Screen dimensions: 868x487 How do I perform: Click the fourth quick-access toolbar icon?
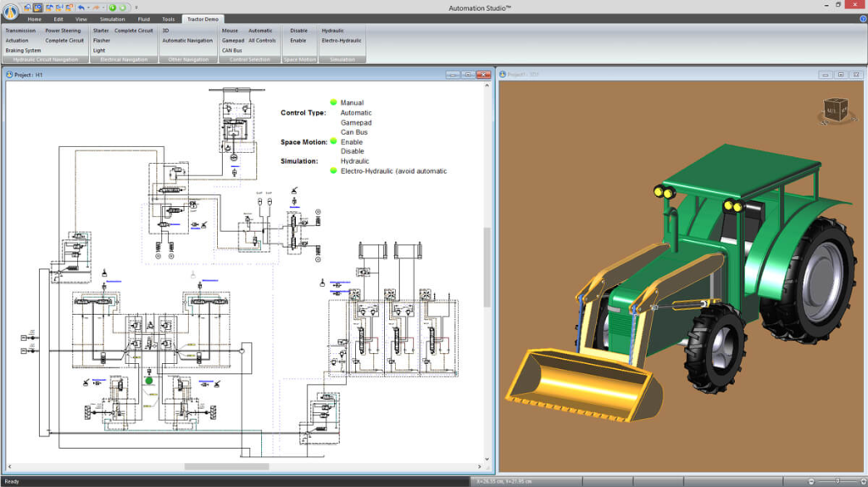(x=59, y=8)
